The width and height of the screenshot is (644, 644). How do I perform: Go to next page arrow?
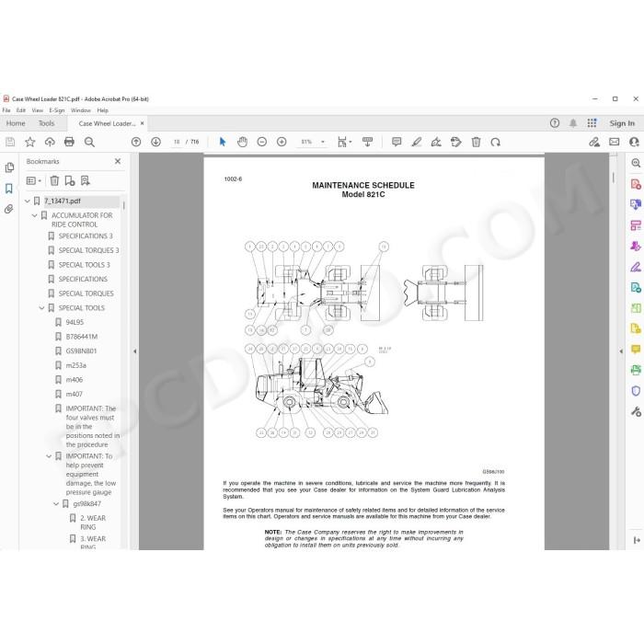[155, 142]
